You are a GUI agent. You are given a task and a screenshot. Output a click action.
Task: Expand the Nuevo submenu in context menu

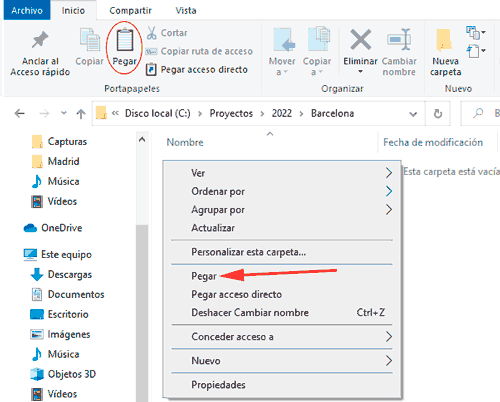(x=282, y=361)
